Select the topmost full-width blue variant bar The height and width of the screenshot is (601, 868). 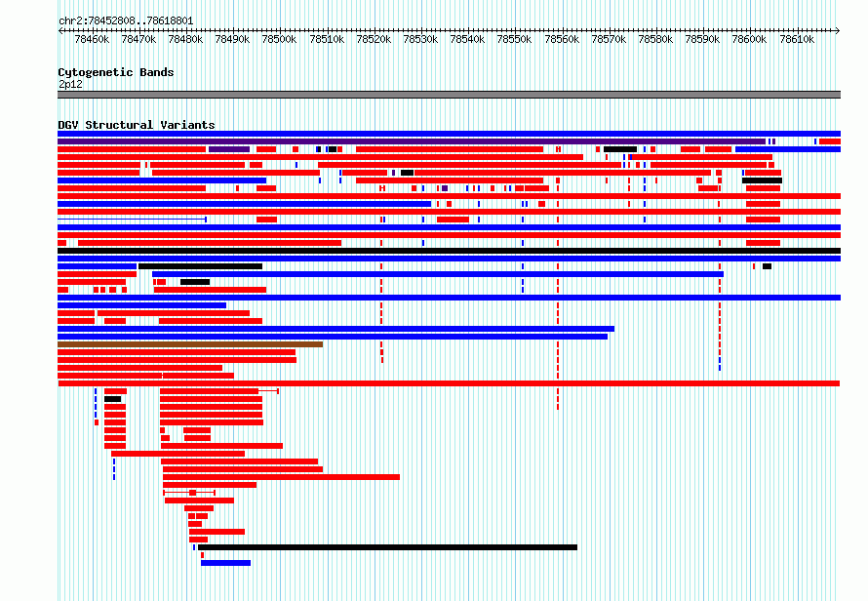pos(449,134)
